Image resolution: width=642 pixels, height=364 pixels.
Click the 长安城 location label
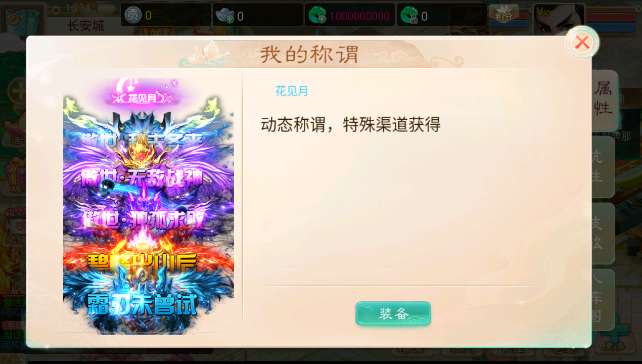(x=86, y=25)
